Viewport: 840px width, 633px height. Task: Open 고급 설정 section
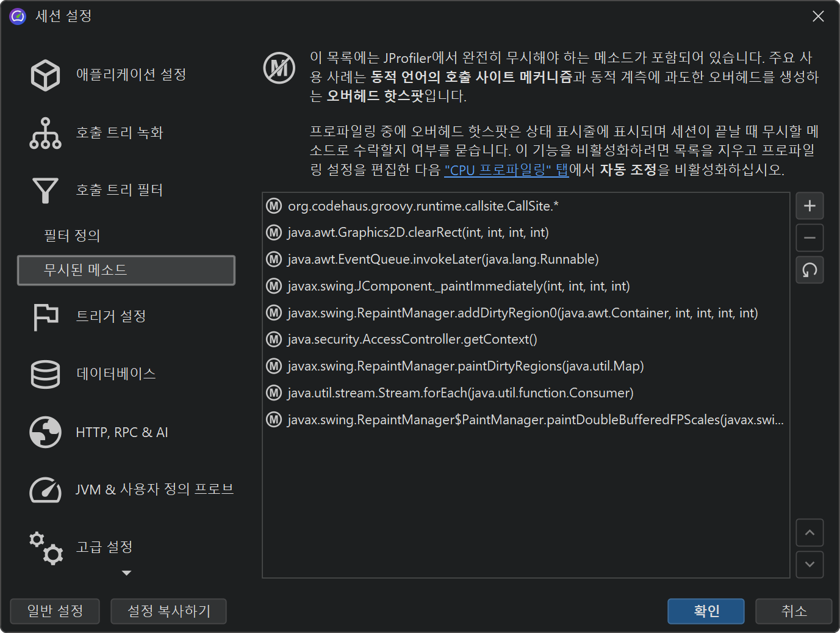tap(126, 548)
